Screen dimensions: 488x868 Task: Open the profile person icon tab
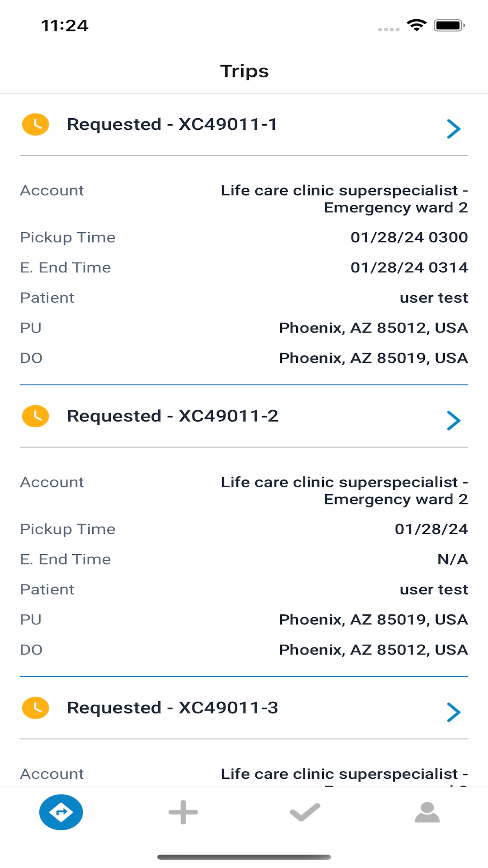click(427, 812)
